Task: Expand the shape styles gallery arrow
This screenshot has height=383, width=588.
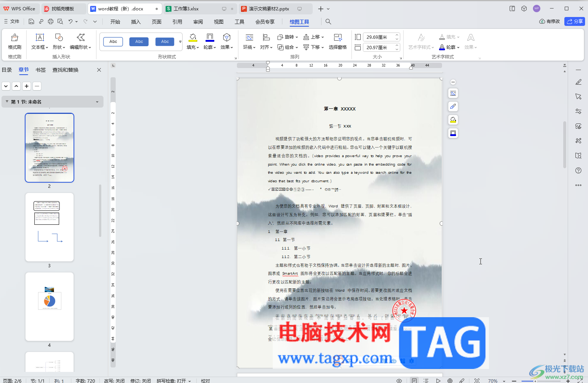Action: [180, 41]
